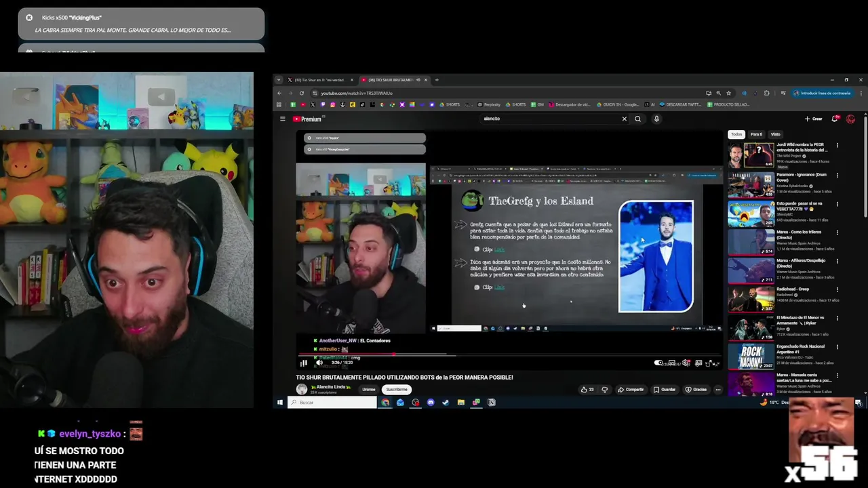Enter fullscreen video mode

[716, 363]
